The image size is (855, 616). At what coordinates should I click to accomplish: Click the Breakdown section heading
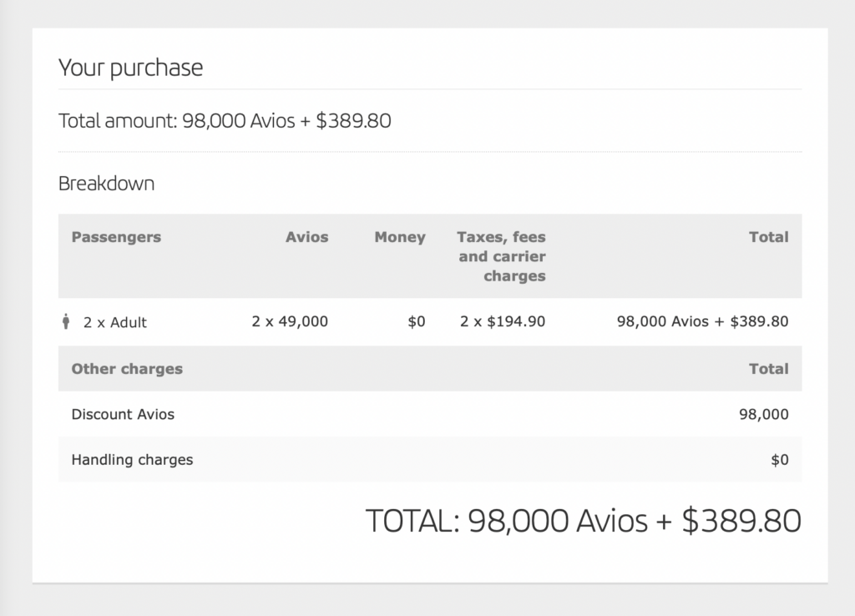(106, 184)
